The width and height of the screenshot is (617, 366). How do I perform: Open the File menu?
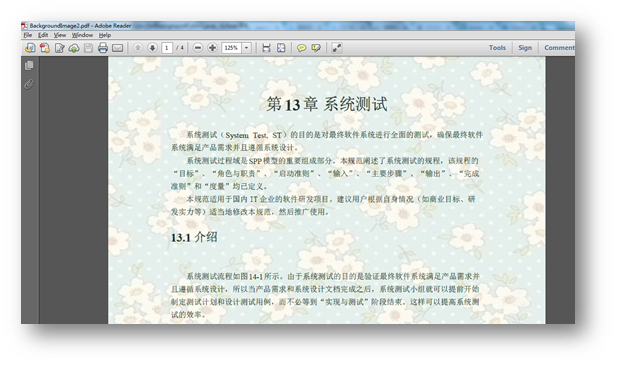coord(28,35)
